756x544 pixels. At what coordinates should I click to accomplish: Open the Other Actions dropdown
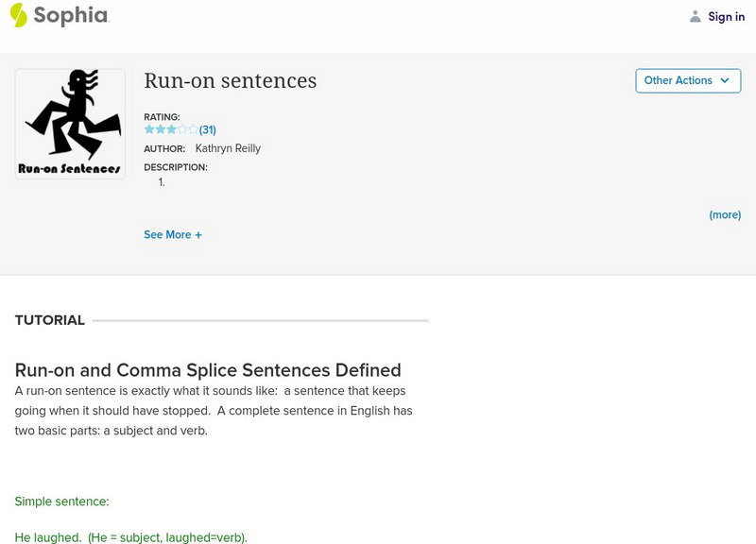687,80
